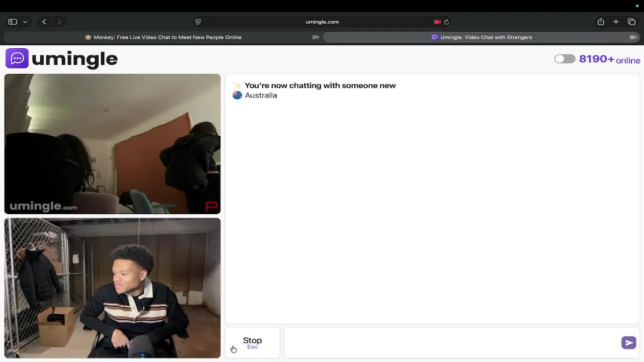Screen dimensions: 644x362
Task: Click camera indicator on Monkey tab
Action: pos(315,37)
